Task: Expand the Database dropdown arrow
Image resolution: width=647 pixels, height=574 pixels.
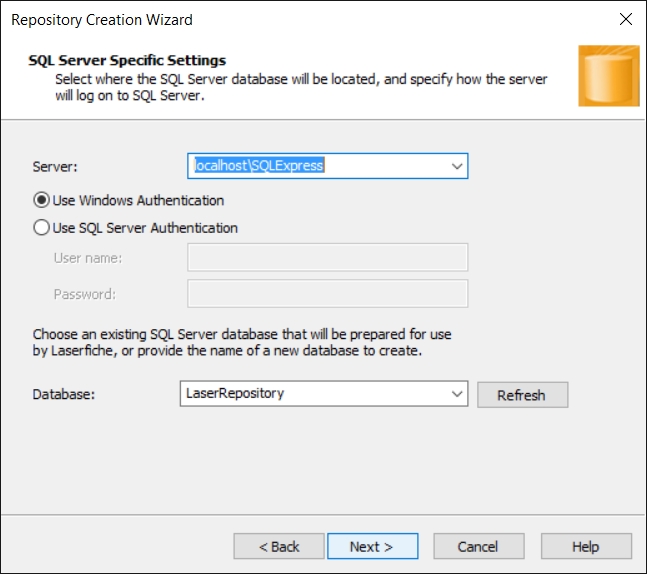Action: point(456,394)
